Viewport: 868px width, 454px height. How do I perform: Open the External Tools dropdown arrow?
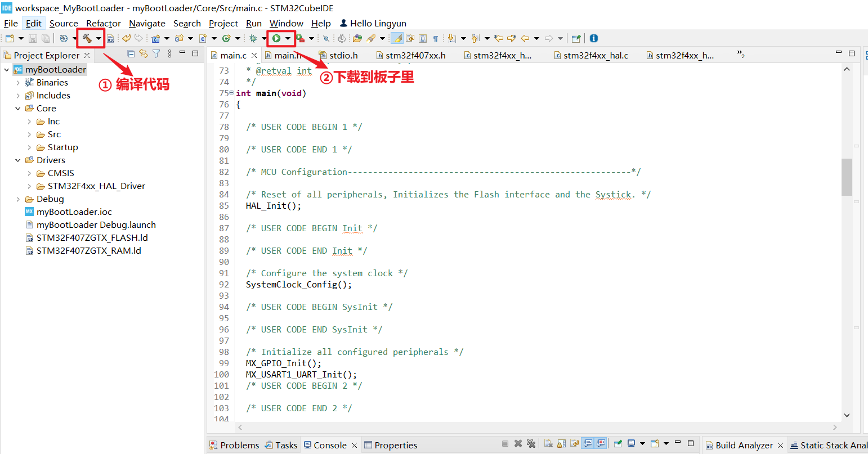coord(311,38)
